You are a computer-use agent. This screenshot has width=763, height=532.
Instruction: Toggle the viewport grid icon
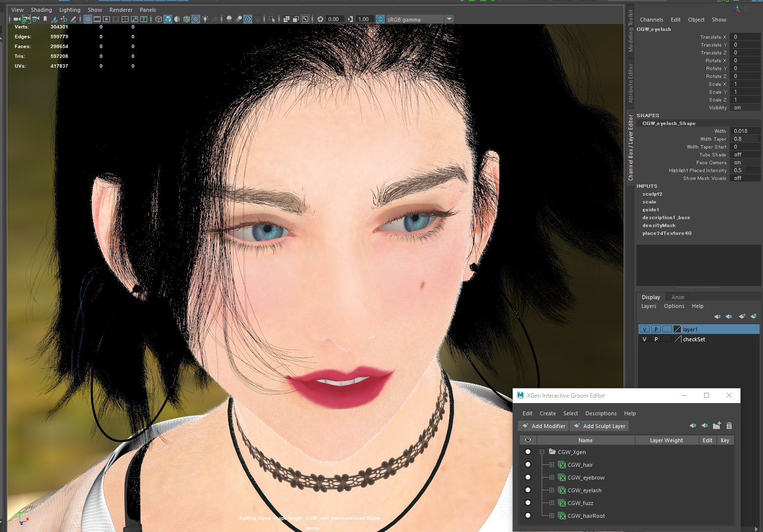pyautogui.click(x=88, y=19)
